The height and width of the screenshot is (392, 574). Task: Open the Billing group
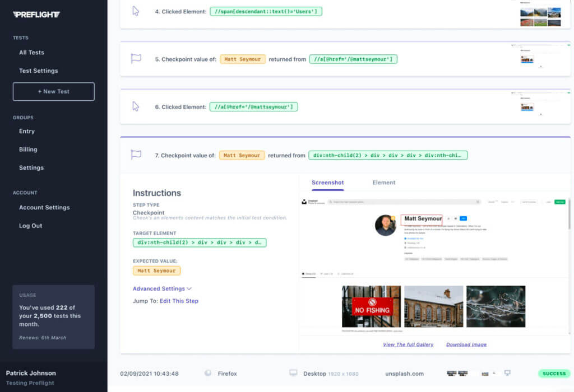(28, 150)
